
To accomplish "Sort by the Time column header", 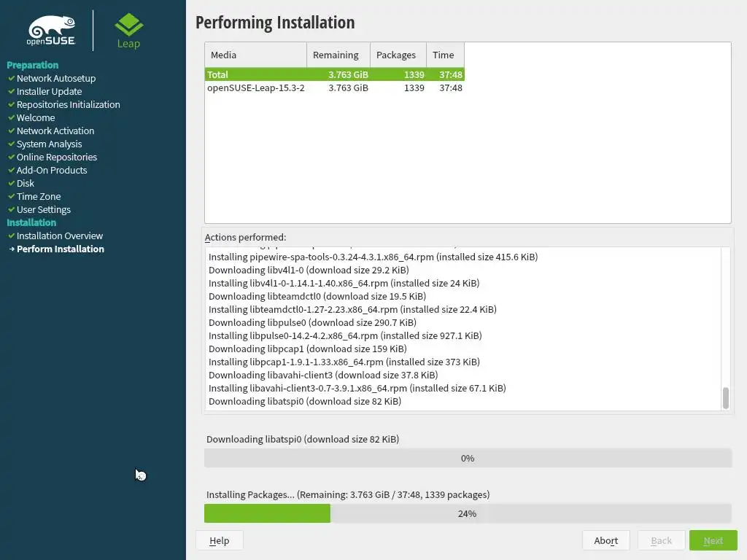I will tap(446, 55).
